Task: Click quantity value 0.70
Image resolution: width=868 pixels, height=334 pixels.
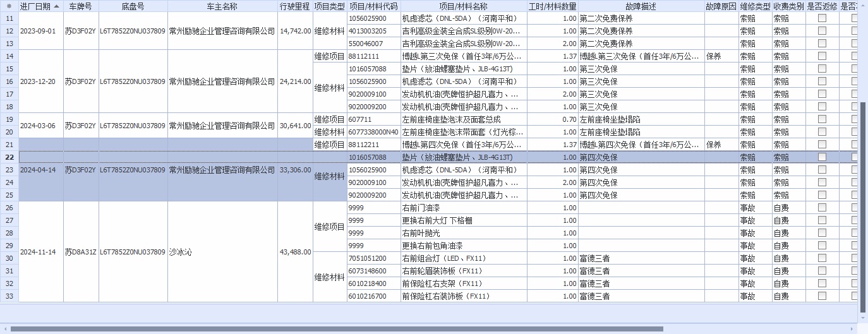Action: [569, 119]
